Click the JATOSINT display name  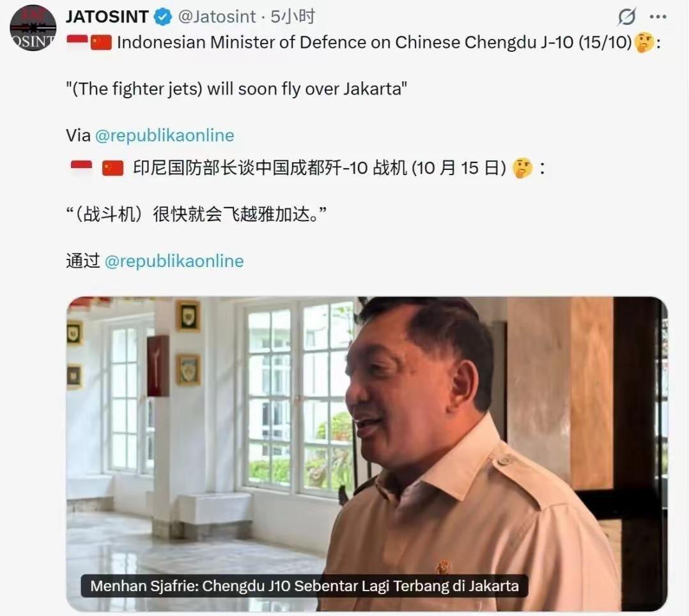pos(107,17)
